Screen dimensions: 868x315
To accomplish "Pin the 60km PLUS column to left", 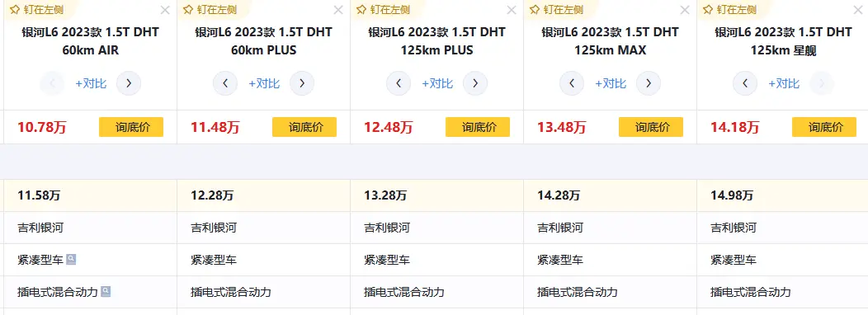I will (x=210, y=9).
